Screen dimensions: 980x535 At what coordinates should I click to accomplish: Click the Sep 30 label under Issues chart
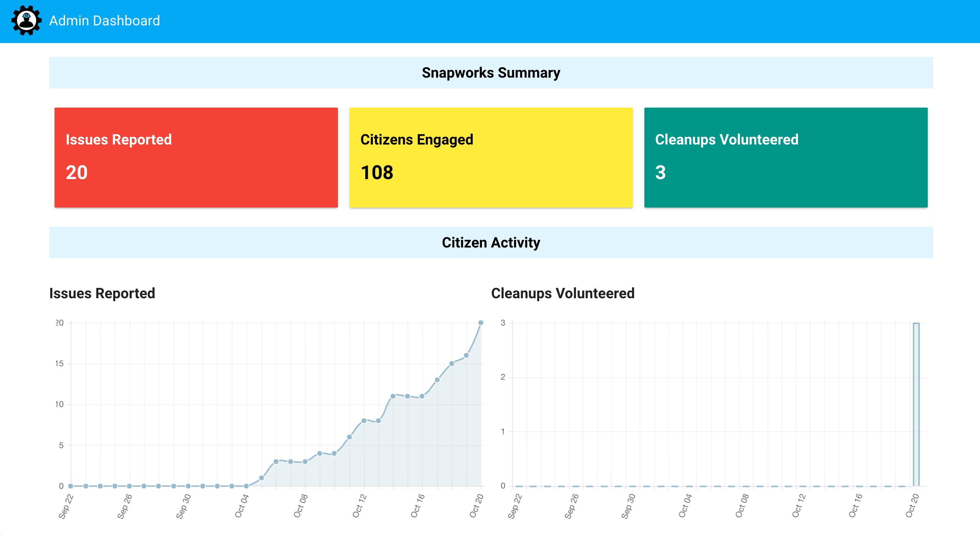pyautogui.click(x=183, y=506)
